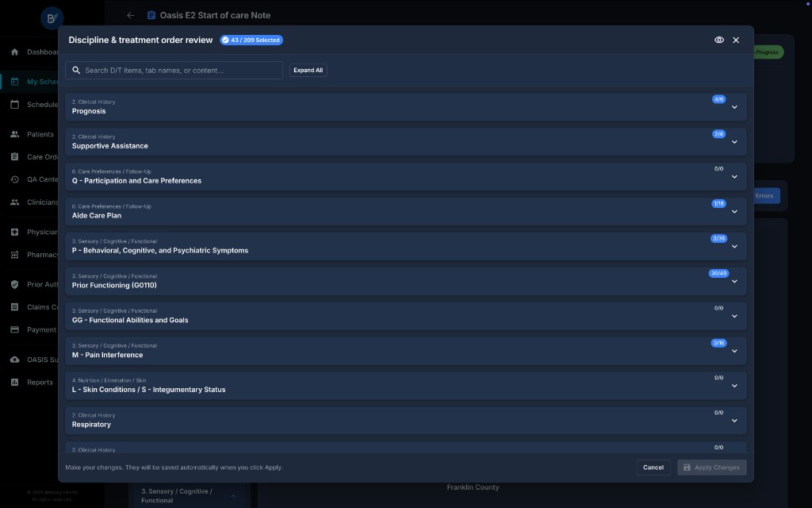812x508 pixels.
Task: Open the Reports menu item
Action: 40,382
